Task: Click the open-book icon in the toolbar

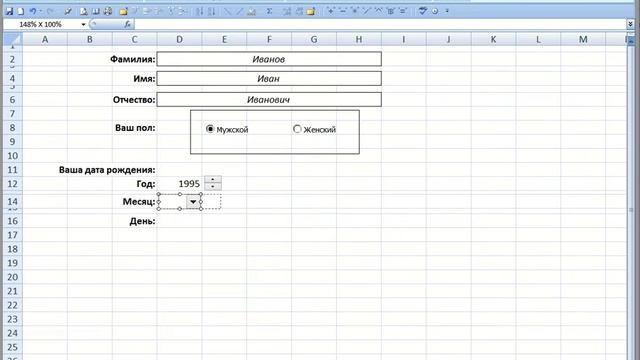Action: 96,11
